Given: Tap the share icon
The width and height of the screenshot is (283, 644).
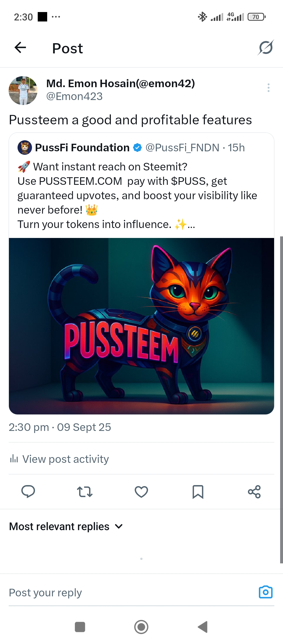Looking at the screenshot, I should [254, 492].
